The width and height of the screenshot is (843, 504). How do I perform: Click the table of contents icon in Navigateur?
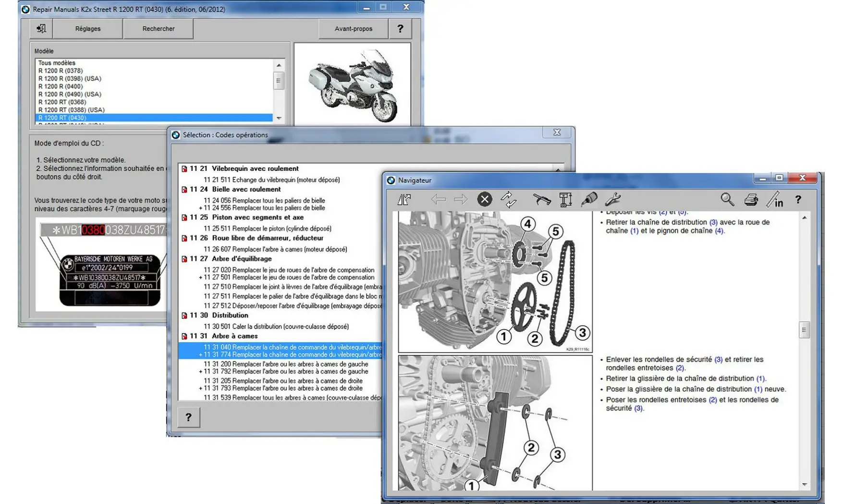click(404, 200)
